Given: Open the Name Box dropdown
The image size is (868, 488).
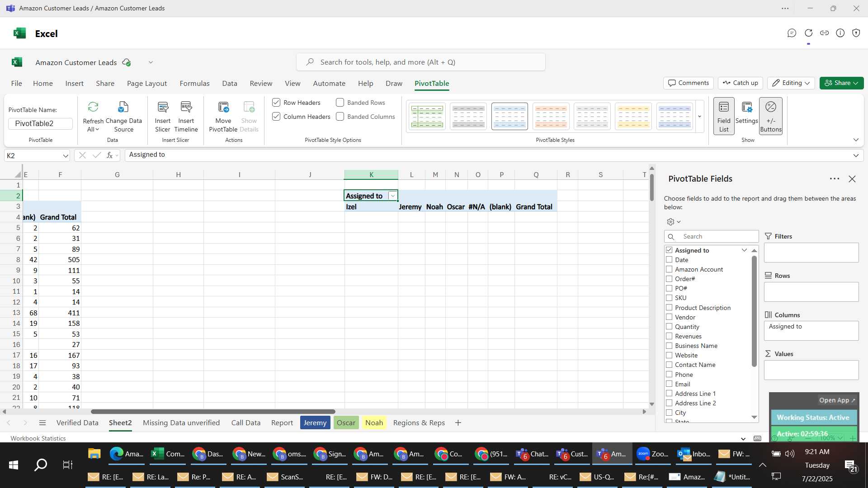Looking at the screenshot, I should 66,156.
